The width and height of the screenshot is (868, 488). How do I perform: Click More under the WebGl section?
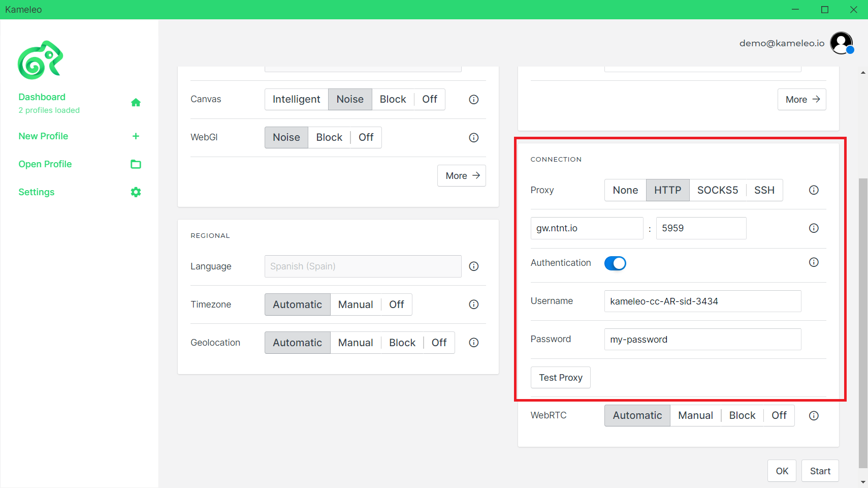[462, 176]
